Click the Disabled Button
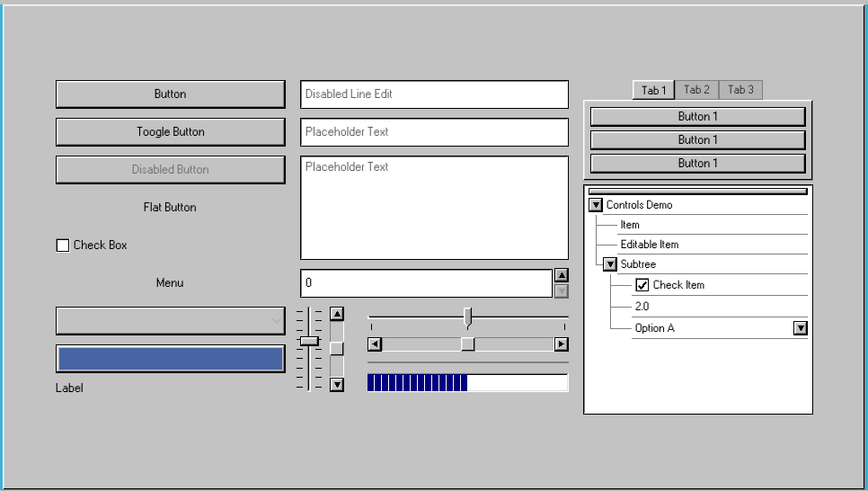 [x=171, y=170]
